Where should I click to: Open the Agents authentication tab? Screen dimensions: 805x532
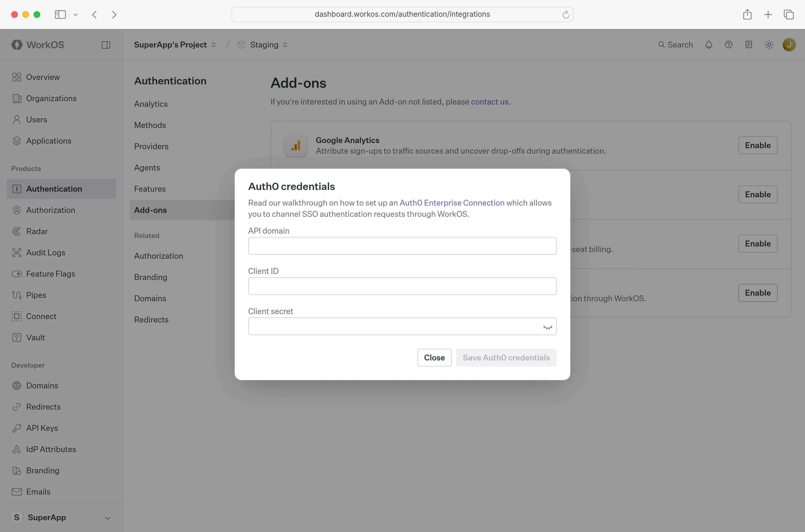(147, 168)
